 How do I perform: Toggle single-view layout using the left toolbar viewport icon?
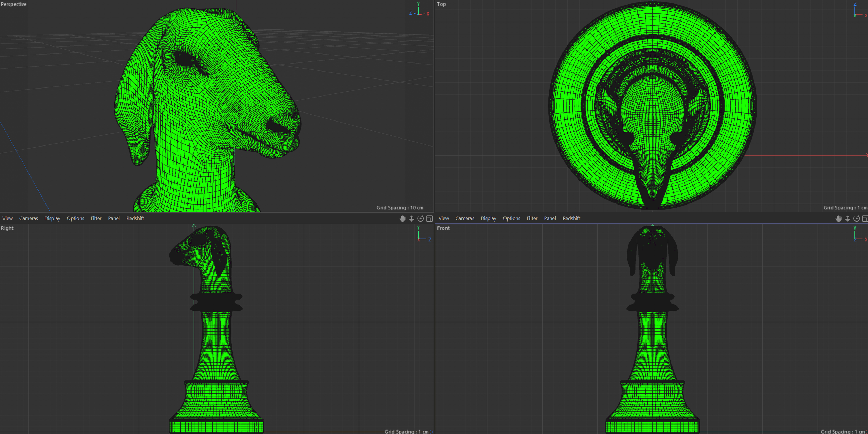pos(429,218)
